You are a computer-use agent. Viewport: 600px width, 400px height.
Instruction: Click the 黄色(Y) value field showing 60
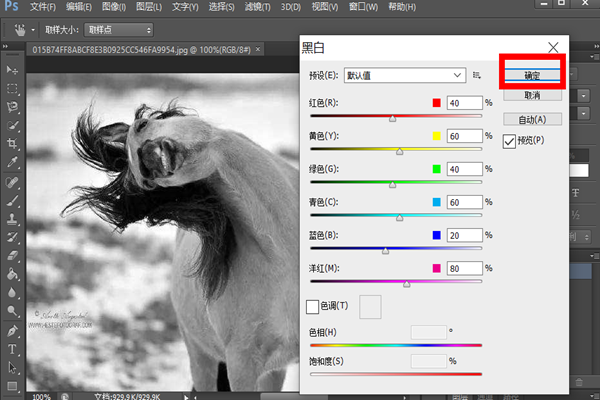click(465, 136)
